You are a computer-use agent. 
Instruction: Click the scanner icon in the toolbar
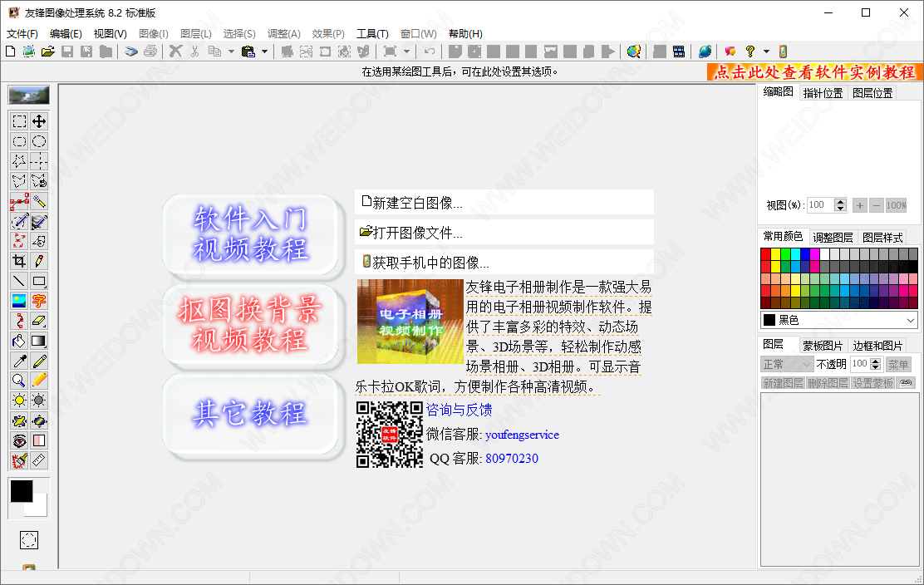pyautogui.click(x=130, y=52)
